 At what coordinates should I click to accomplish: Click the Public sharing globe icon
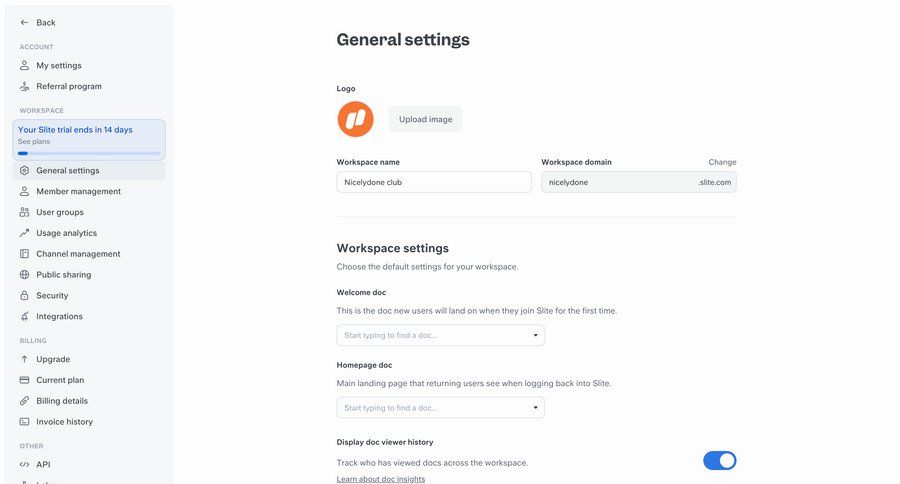25,275
